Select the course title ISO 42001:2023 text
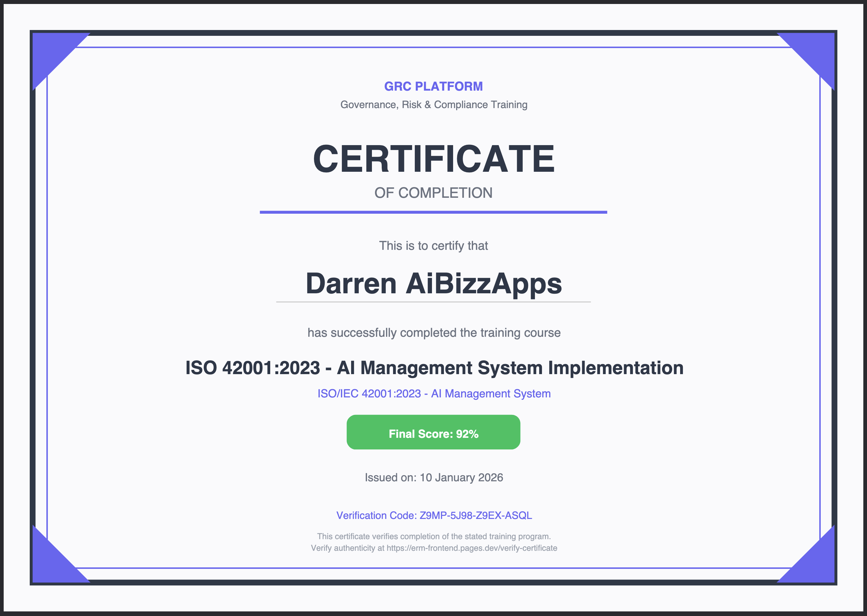Screen dimensions: 867x616 [x=434, y=367]
